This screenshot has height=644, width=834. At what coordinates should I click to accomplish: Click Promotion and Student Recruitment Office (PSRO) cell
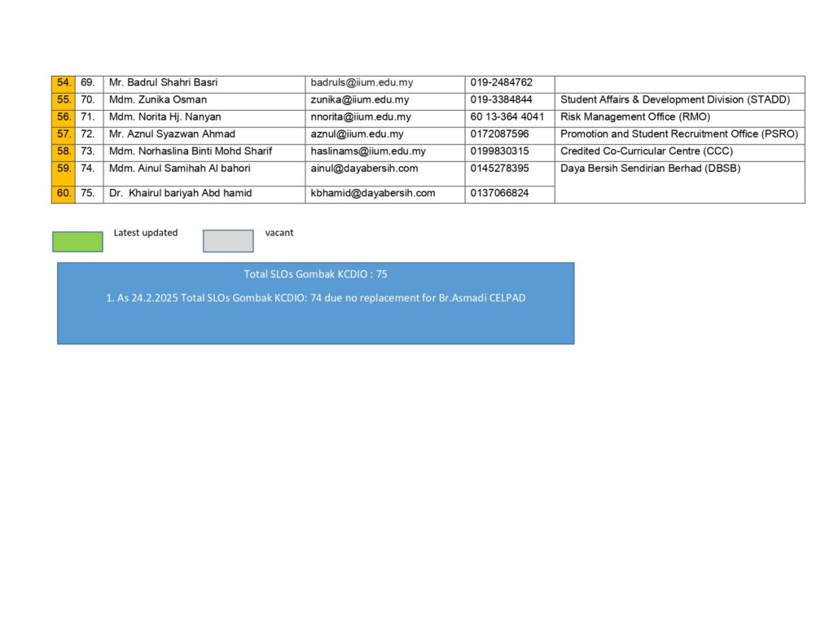[680, 136]
